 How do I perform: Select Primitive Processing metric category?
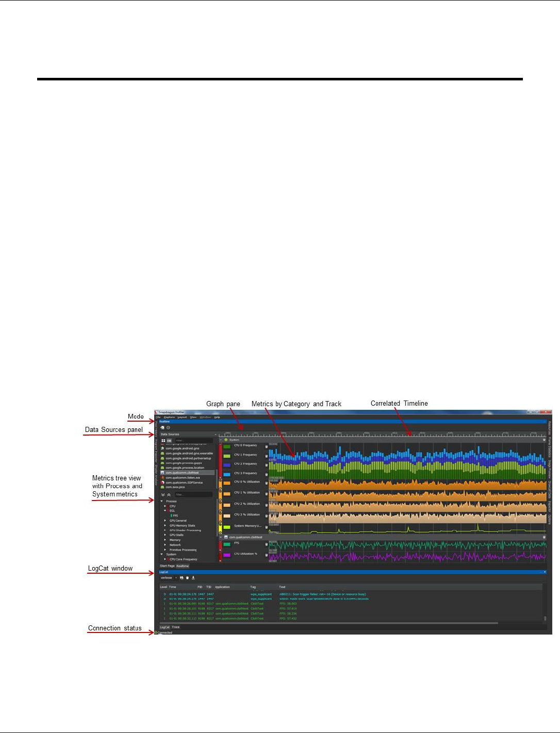tap(183, 550)
